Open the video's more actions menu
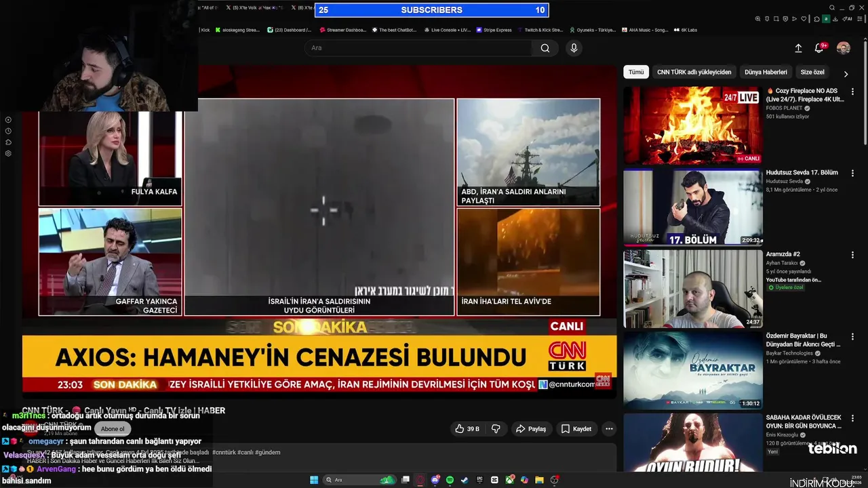Viewport: 868px width, 488px height. (x=609, y=429)
